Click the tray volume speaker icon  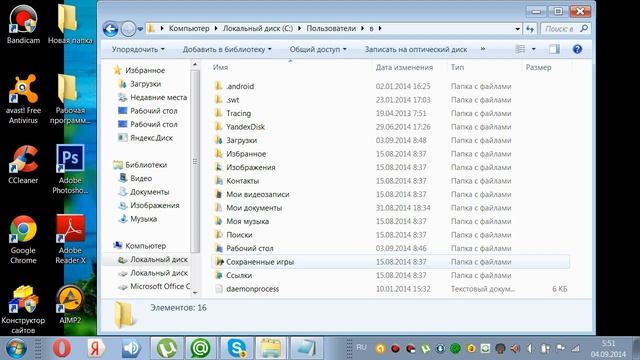[515, 348]
